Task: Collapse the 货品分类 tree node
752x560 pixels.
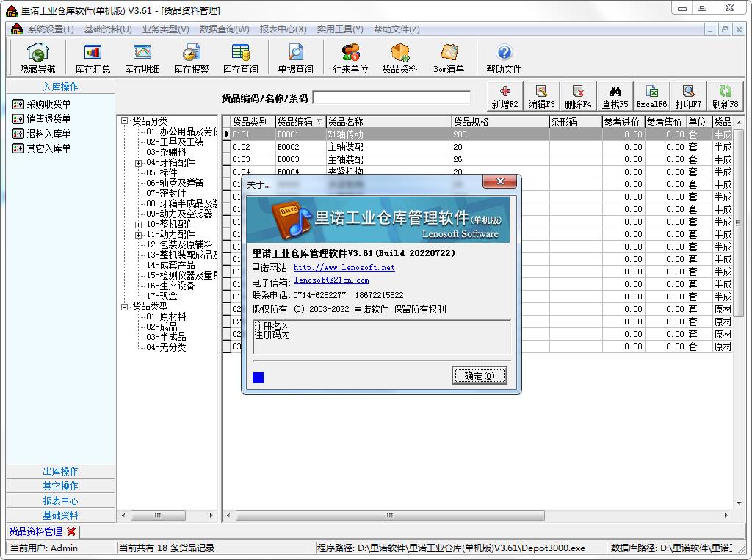Action: (x=125, y=121)
